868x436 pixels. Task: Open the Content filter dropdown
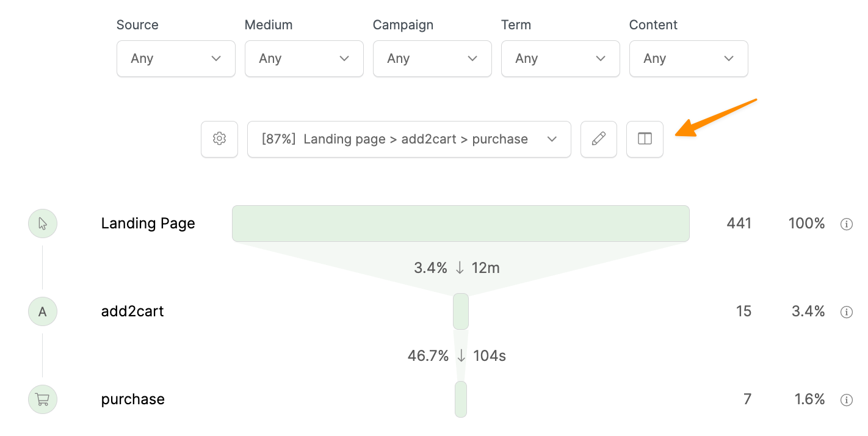coord(689,59)
